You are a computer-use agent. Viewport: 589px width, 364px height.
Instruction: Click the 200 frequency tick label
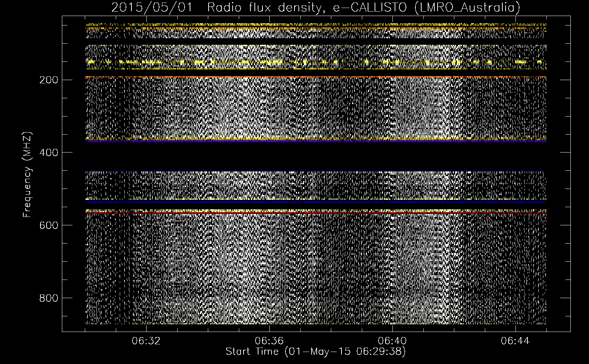pos(48,80)
